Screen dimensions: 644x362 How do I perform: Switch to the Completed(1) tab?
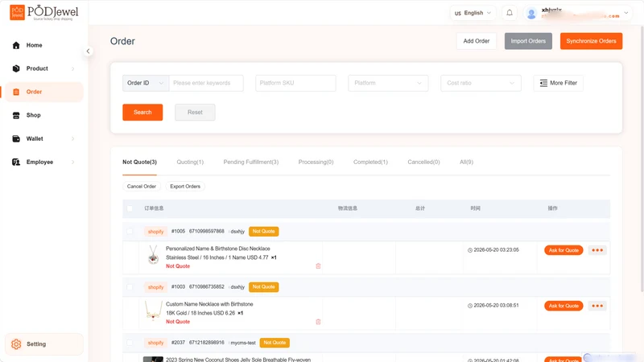[370, 162]
